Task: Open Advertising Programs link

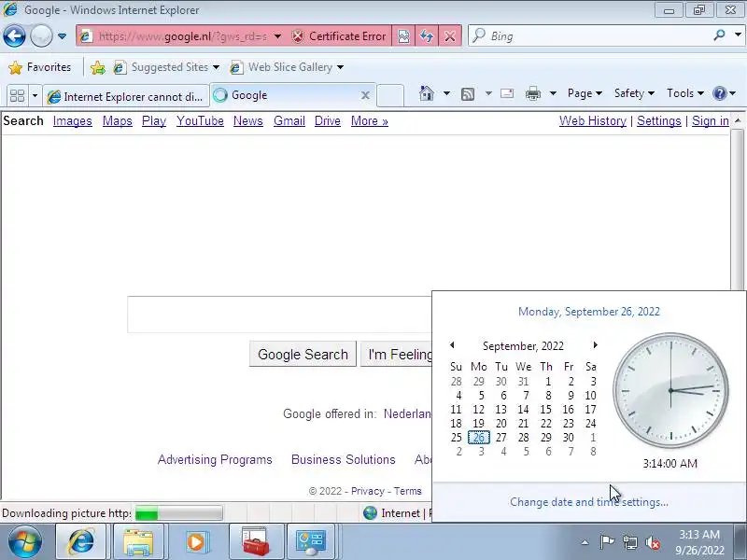Action: [x=215, y=459]
